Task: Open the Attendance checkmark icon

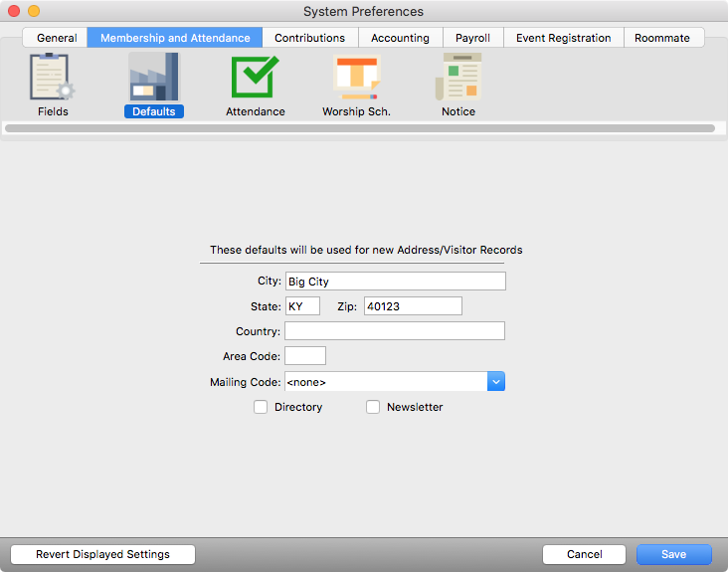Action: click(x=255, y=80)
